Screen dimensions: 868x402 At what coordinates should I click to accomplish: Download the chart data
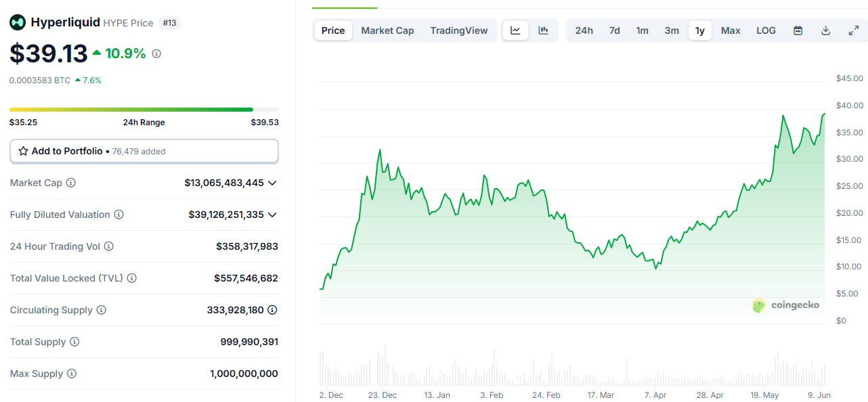[x=825, y=30]
